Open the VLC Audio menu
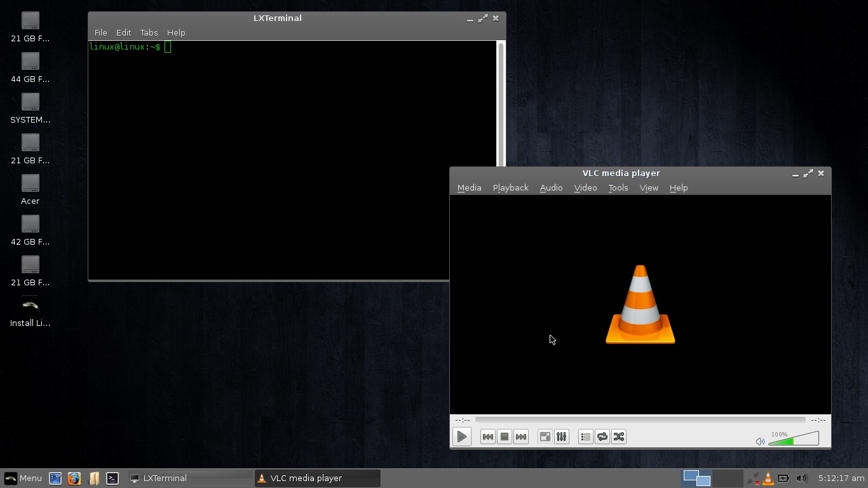Viewport: 868px width, 488px height. tap(551, 187)
